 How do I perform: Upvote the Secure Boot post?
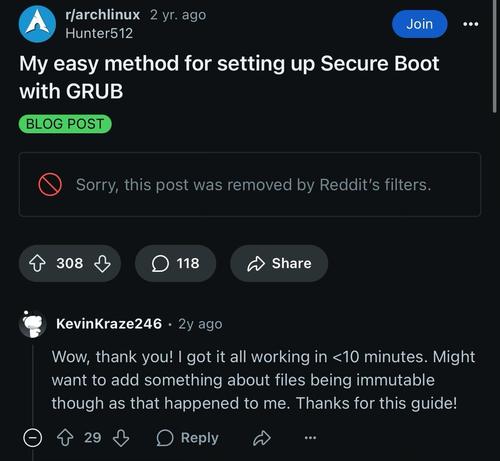tap(37, 263)
